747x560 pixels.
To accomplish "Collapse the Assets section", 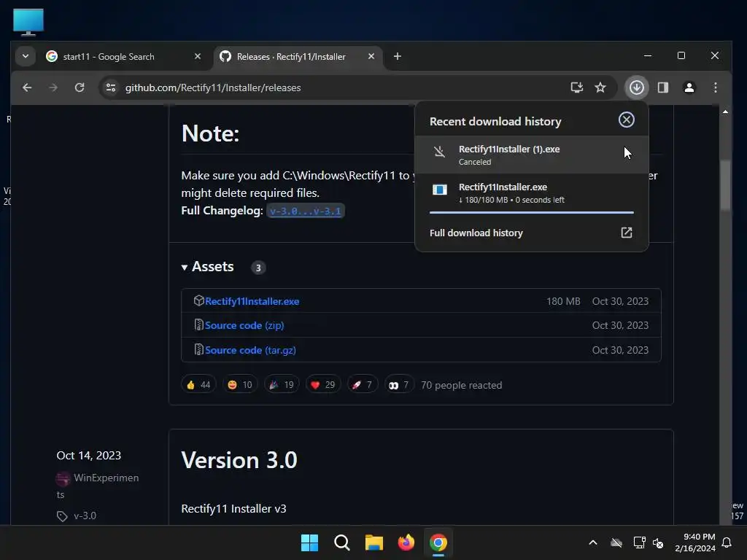I will [x=208, y=267].
